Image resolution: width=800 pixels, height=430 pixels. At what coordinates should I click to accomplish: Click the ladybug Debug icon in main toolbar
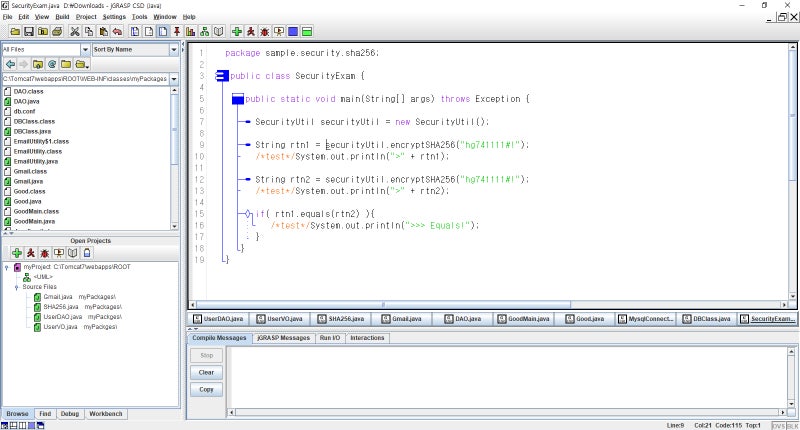click(265, 31)
